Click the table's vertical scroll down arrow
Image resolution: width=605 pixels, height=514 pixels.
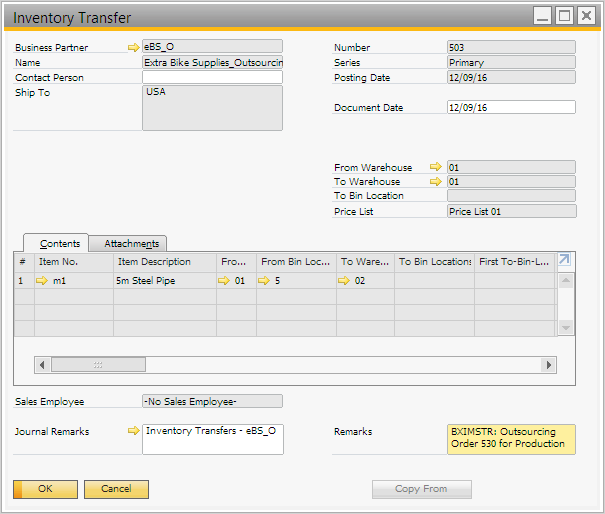coord(566,327)
